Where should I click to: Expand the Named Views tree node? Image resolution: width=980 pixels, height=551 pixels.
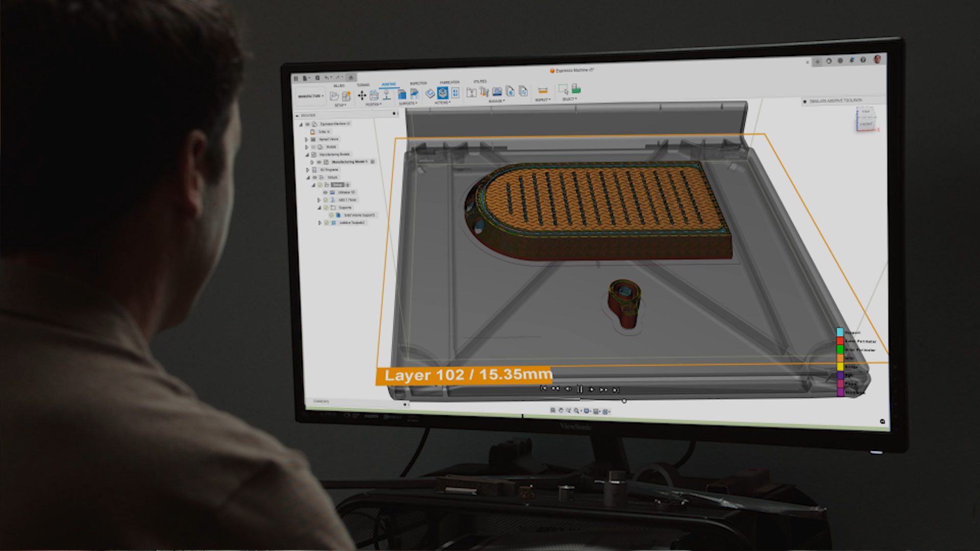[x=307, y=139]
